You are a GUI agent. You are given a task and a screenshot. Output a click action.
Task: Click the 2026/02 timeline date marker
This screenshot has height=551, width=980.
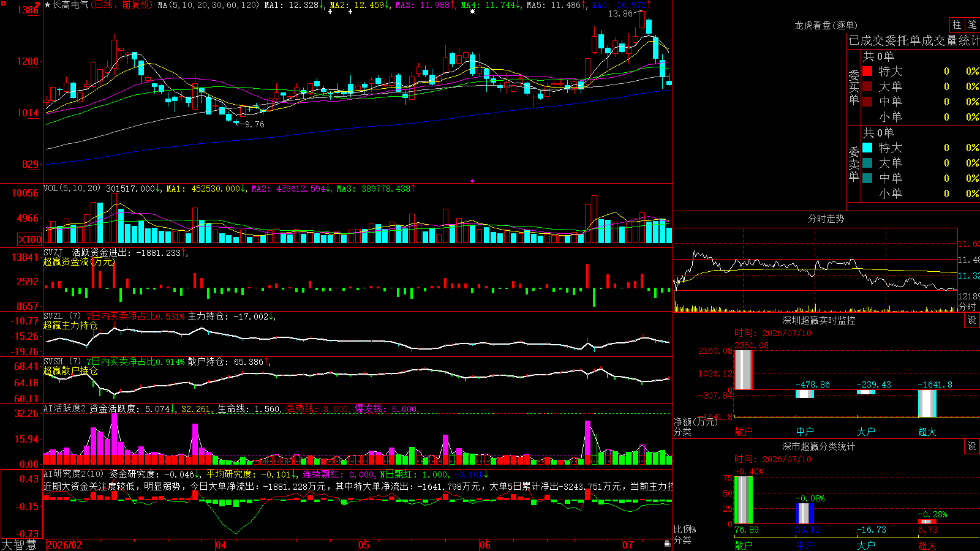tap(64, 545)
